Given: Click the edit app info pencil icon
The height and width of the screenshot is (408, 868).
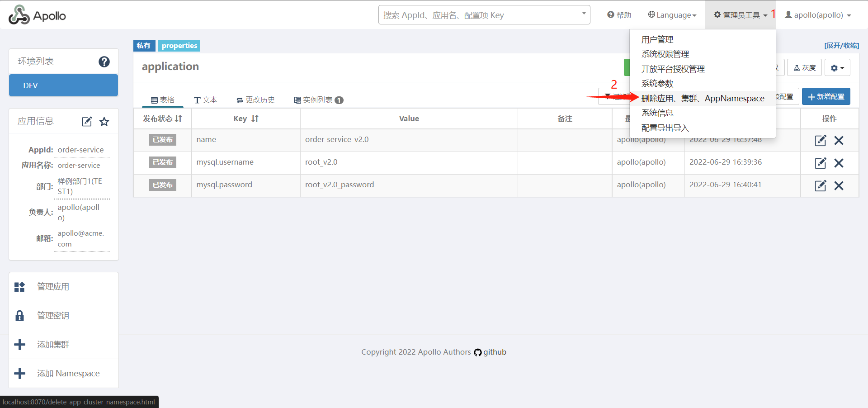Looking at the screenshot, I should tap(87, 121).
